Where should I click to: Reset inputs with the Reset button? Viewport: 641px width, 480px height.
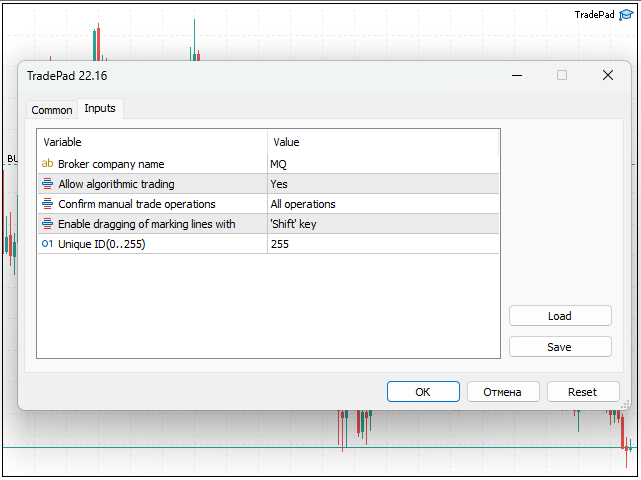click(x=582, y=392)
